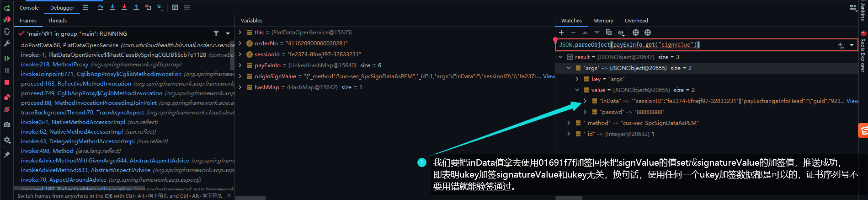Click the Step Out arrow icon
This screenshot has height=200, width=868.
click(x=136, y=7)
